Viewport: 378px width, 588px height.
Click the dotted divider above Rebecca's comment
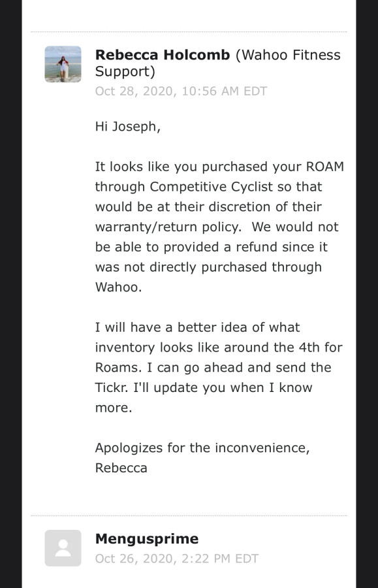click(x=189, y=32)
